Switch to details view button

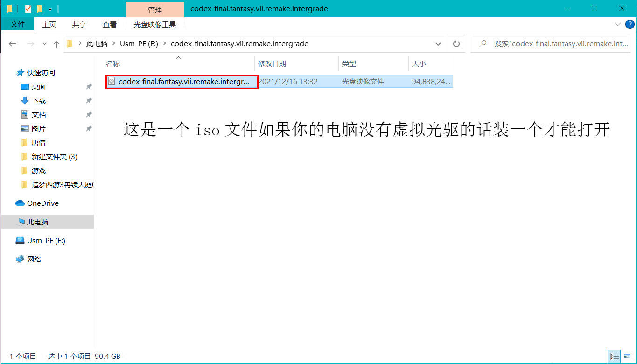pos(615,356)
